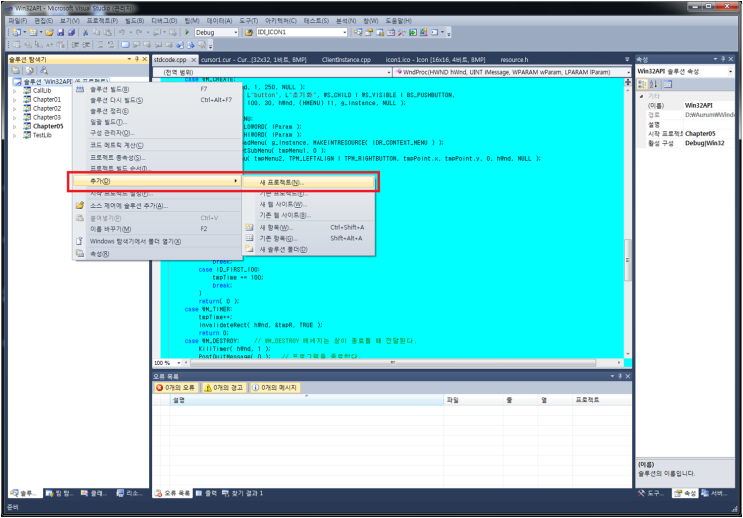Switch to the ClientInstance.cpp tab
Image resolution: width=743 pixels, height=518 pixels.
[346, 60]
